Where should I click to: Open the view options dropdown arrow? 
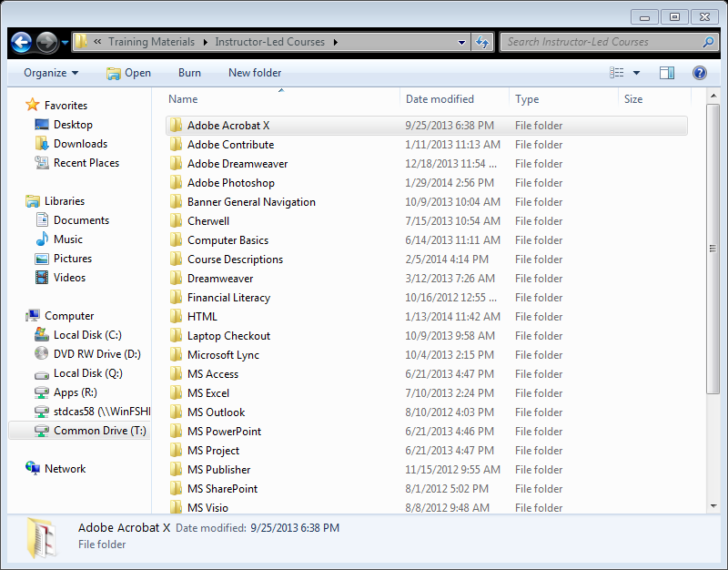tap(636, 73)
